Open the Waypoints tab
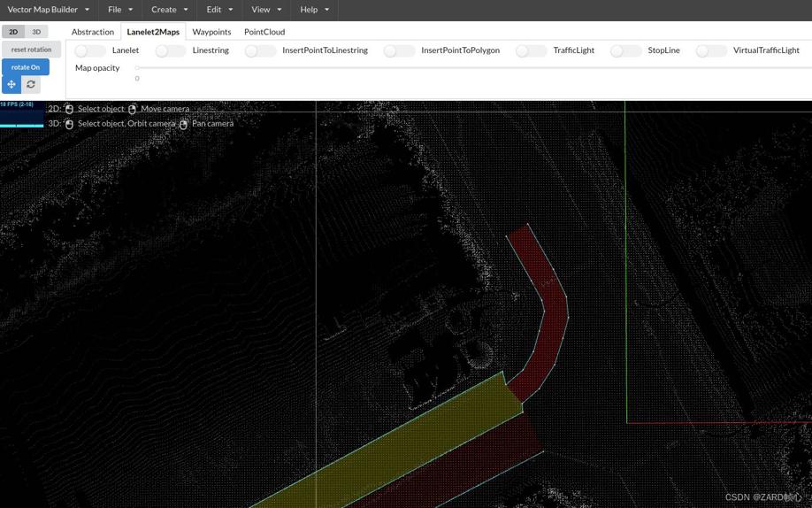The height and width of the screenshot is (508, 812). coord(211,32)
